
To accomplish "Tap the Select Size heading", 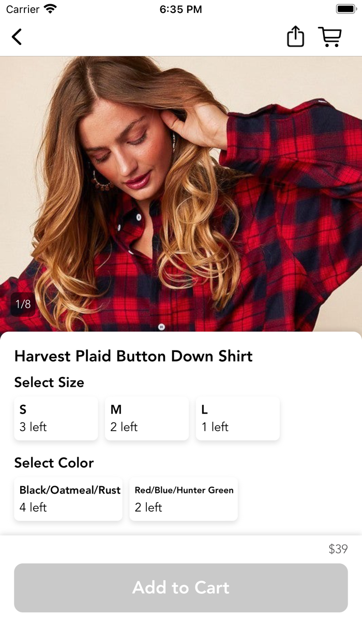I will point(49,383).
